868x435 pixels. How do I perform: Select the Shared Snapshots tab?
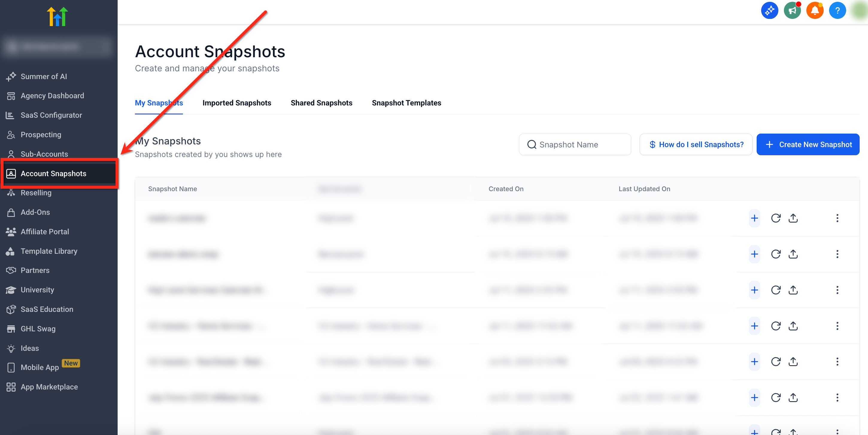click(x=321, y=103)
